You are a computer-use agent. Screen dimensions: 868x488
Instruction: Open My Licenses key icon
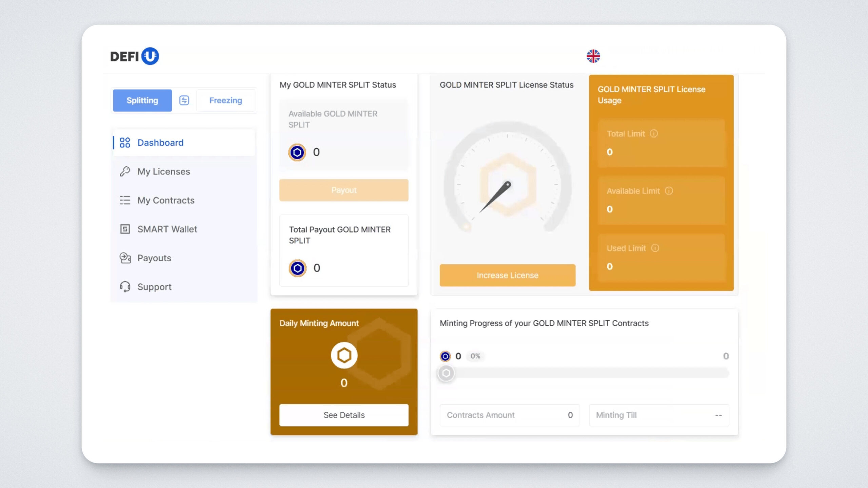[x=125, y=171]
